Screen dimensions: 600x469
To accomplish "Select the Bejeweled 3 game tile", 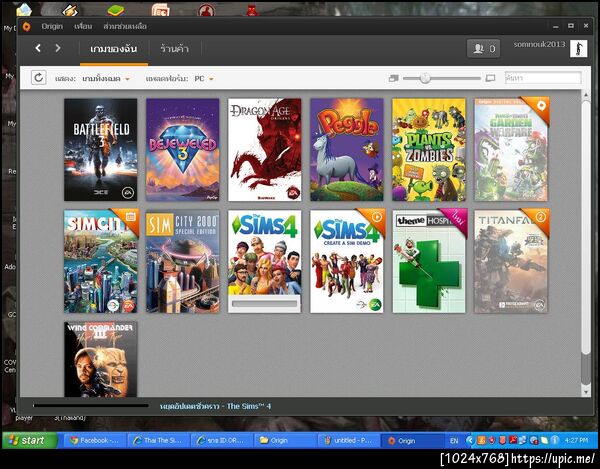I will 183,150.
